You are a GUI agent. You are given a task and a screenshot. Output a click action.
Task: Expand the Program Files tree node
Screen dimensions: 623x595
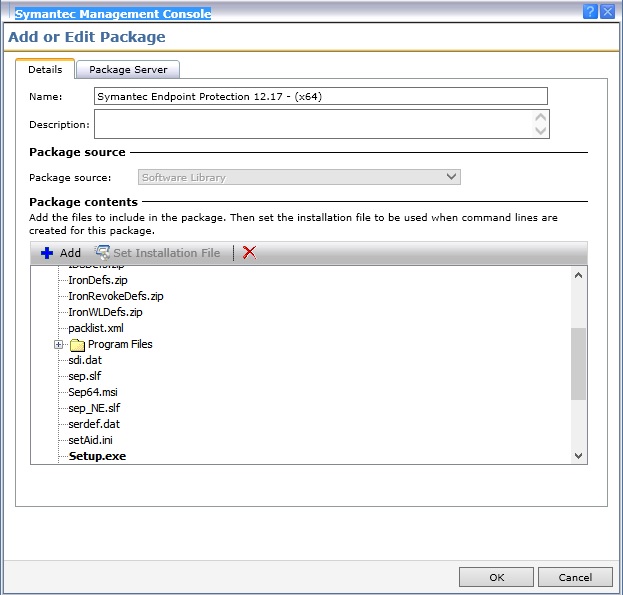[x=58, y=344]
